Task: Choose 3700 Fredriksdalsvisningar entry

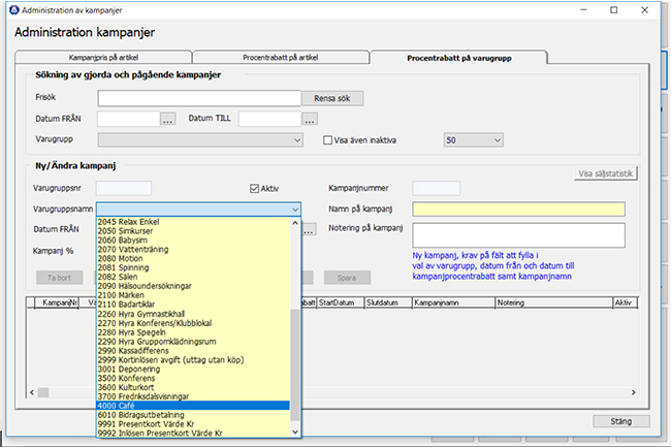Action: [x=193, y=397]
